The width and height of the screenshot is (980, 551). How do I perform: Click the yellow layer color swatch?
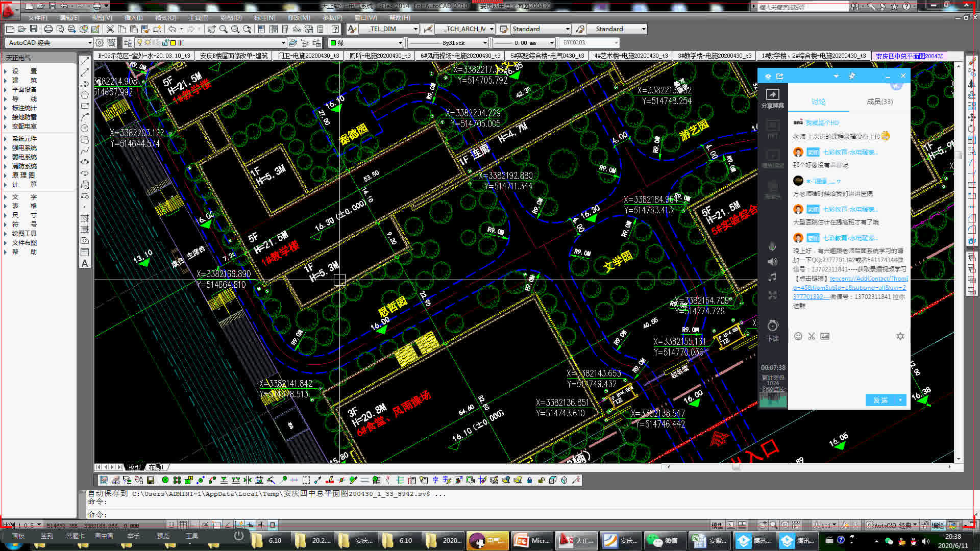pyautogui.click(x=173, y=43)
